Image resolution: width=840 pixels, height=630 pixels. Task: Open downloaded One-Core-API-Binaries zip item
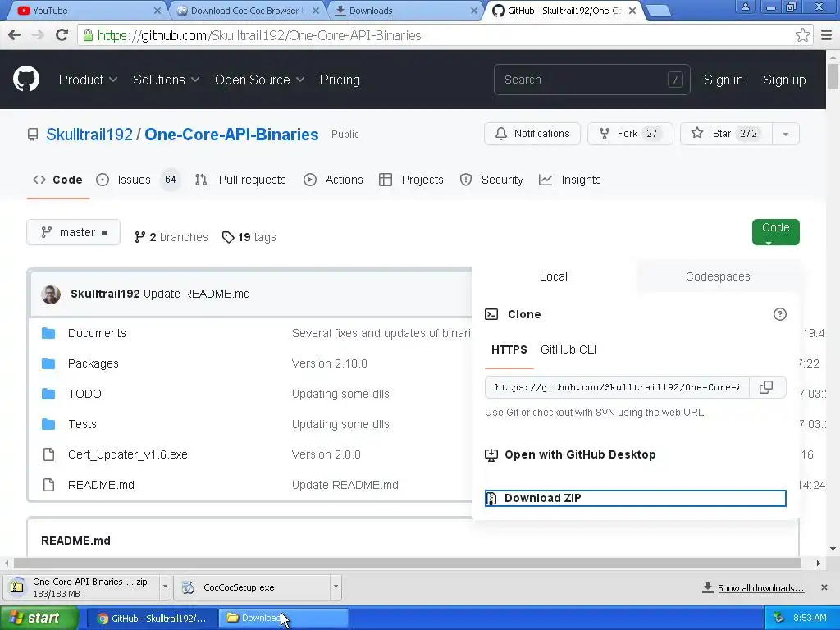click(x=81, y=587)
